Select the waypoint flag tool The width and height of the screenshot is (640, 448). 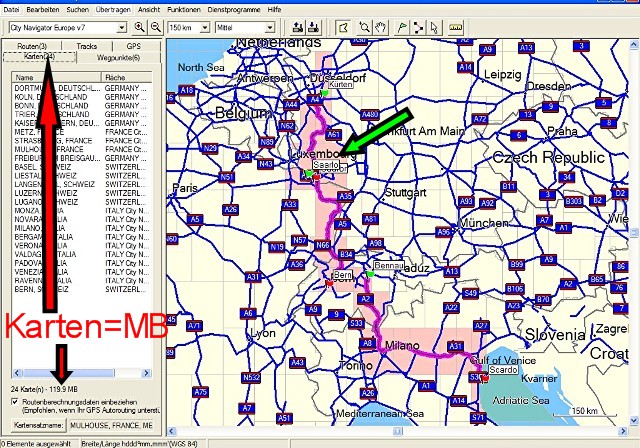402,27
